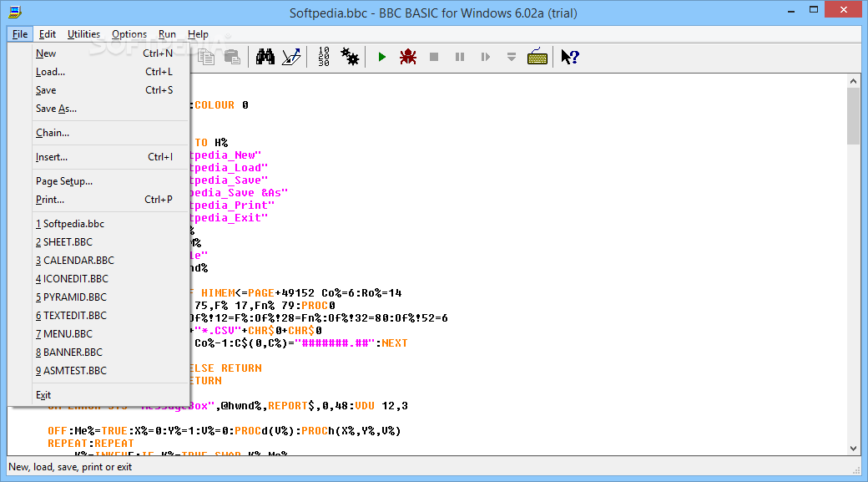868x482 pixels.
Task: Click the Step toolbar icon
Action: tap(486, 57)
